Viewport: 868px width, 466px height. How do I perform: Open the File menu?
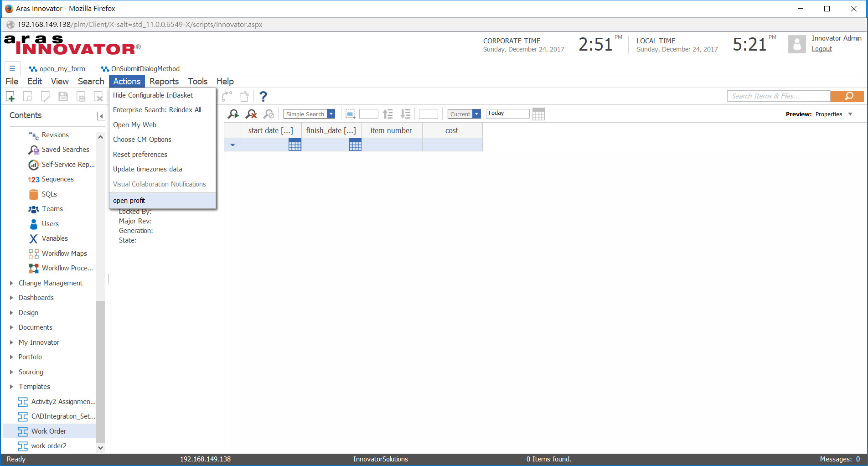tap(12, 81)
